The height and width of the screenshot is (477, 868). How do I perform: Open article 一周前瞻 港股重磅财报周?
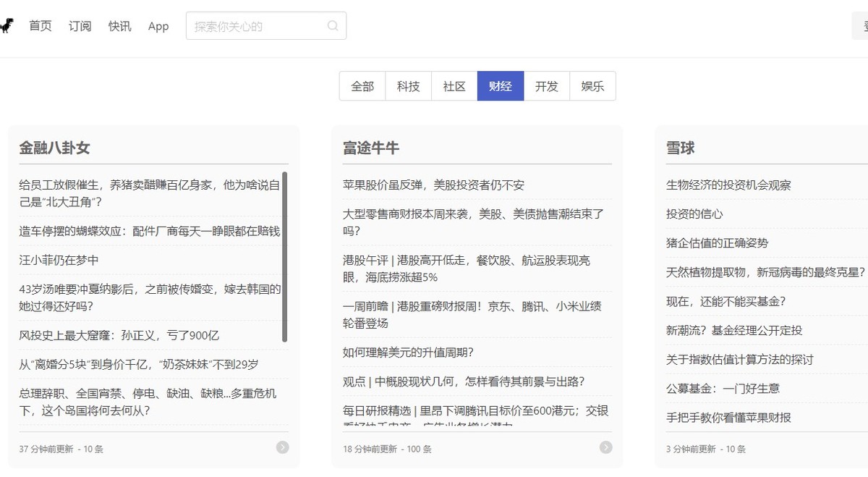472,315
